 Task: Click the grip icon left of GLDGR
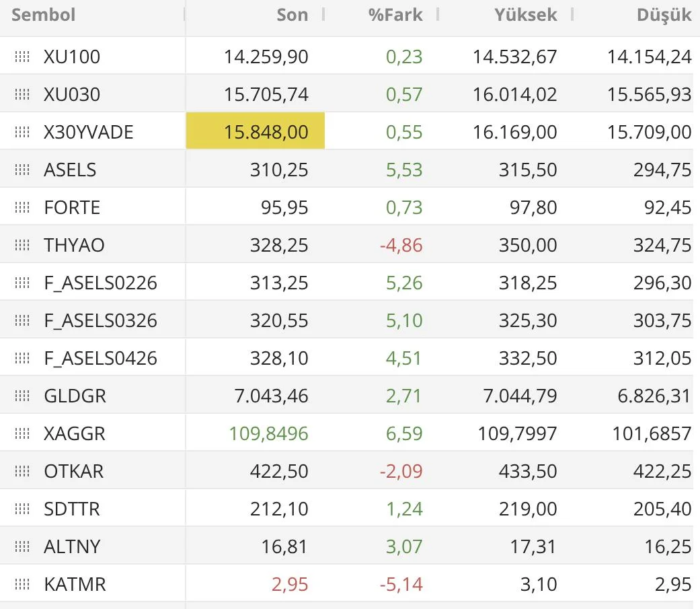point(22,396)
